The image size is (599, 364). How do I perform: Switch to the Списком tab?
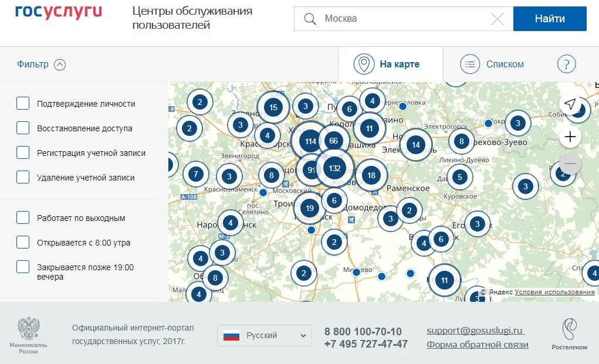coord(492,64)
